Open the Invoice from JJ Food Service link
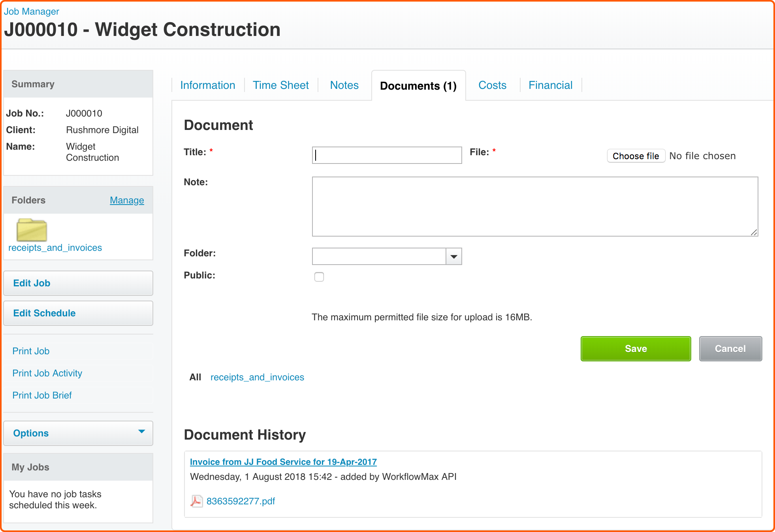This screenshot has height=532, width=775. 283,462
